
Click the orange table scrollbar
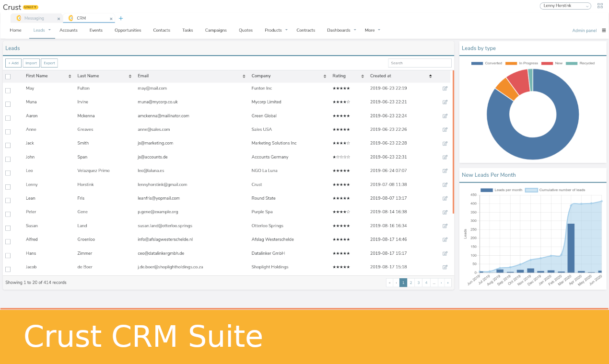coord(453,142)
